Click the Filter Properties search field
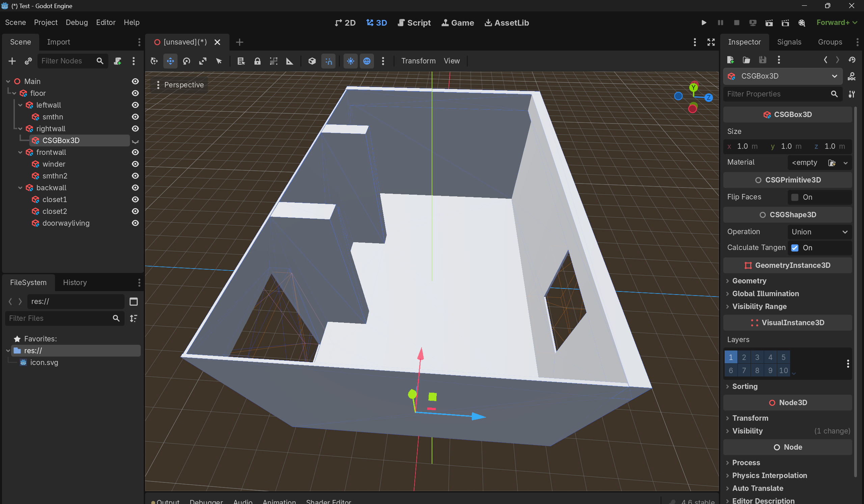 [776, 94]
